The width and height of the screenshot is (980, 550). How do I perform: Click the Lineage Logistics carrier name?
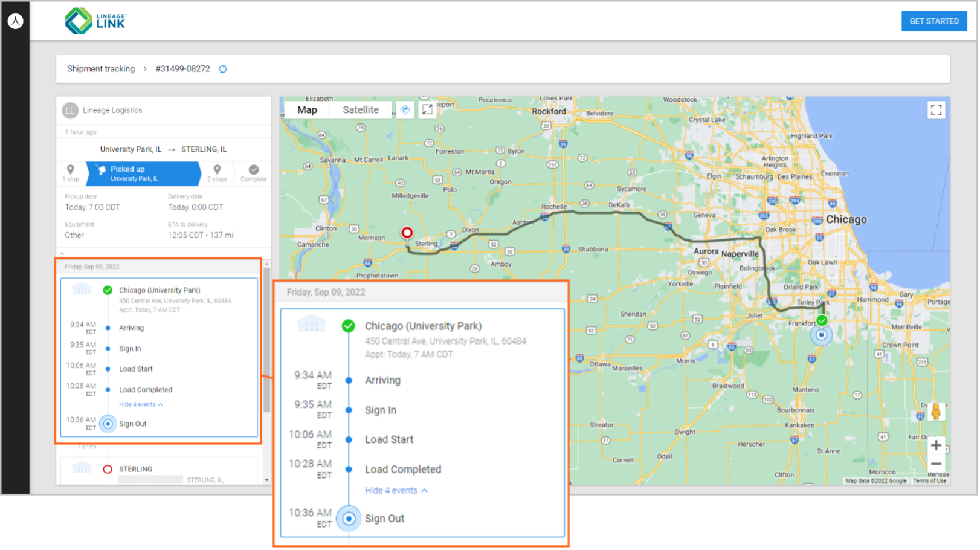point(112,111)
